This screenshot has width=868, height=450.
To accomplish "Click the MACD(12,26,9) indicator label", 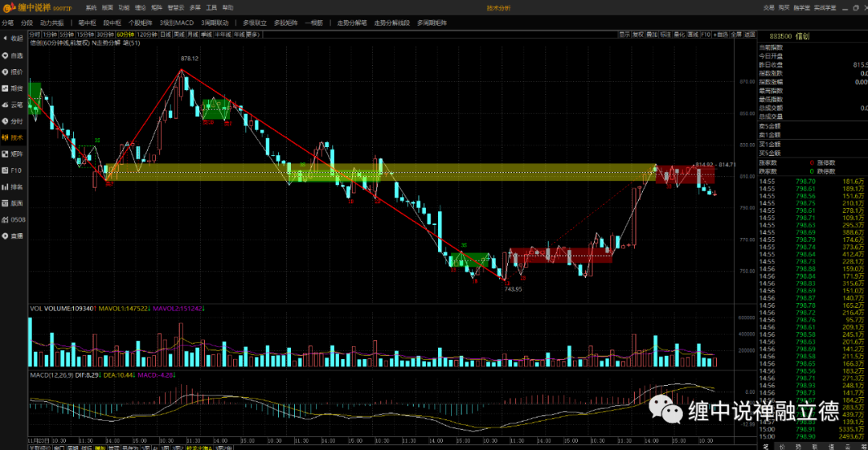I will click(51, 374).
